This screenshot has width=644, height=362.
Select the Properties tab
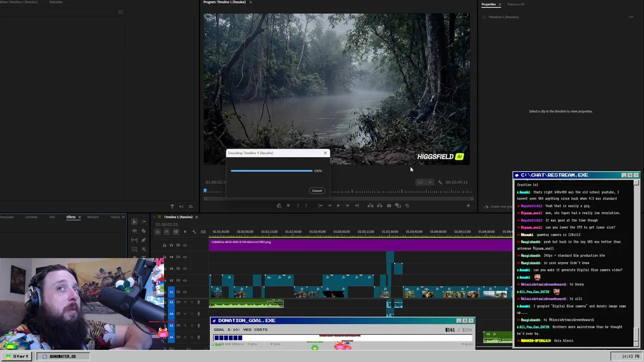(489, 4)
